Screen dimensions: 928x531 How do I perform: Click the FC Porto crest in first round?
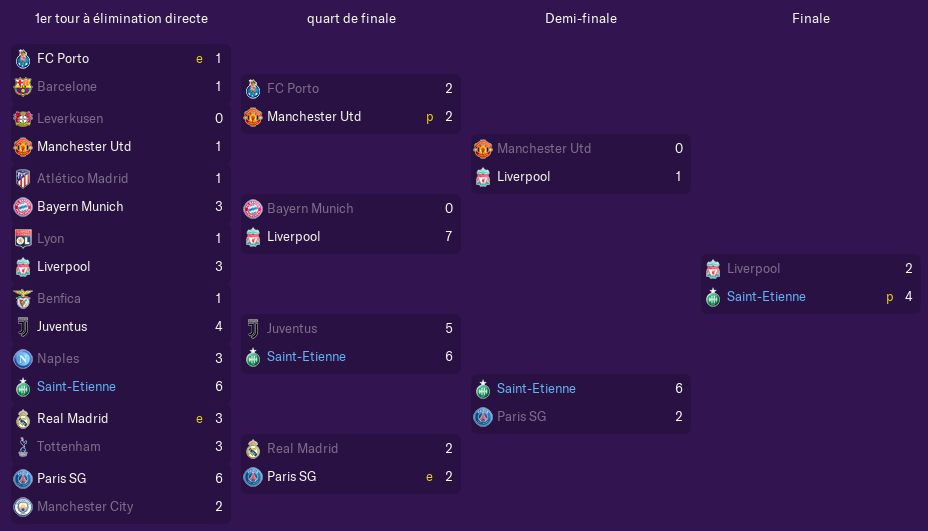click(23, 59)
